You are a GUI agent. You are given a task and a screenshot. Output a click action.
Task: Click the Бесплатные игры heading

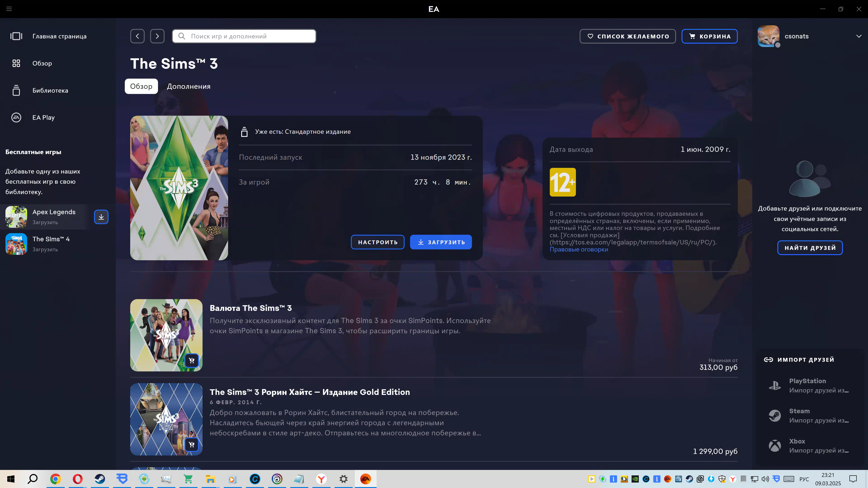tap(33, 152)
